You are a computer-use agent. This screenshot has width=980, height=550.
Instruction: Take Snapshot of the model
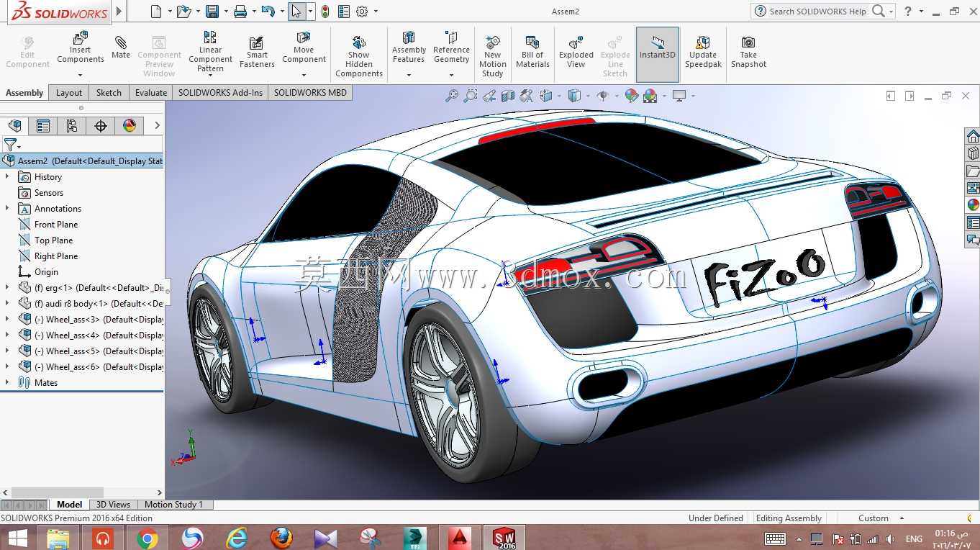(748, 52)
